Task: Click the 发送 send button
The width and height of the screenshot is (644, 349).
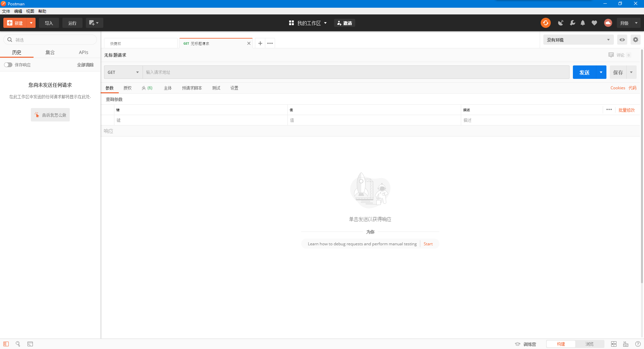Action: [x=584, y=72]
